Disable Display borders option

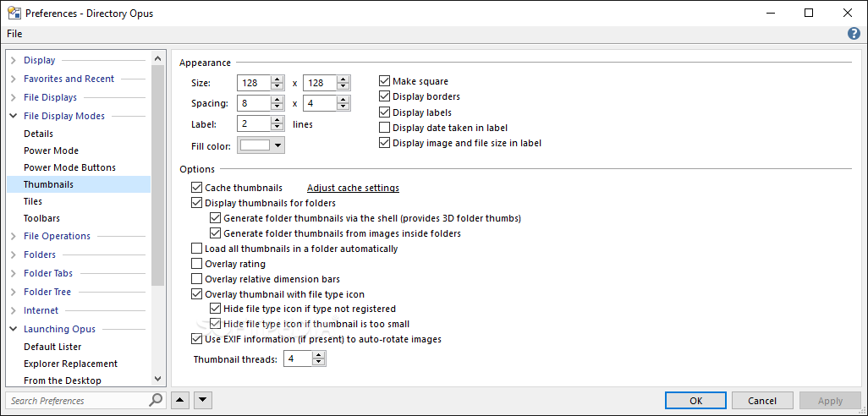point(385,96)
